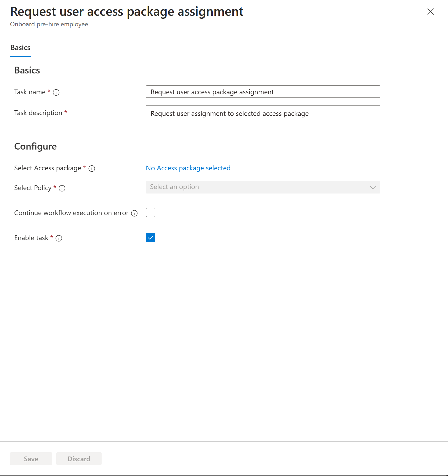The height and width of the screenshot is (476, 448).
Task: Close the task configuration pane
Action: point(430,12)
